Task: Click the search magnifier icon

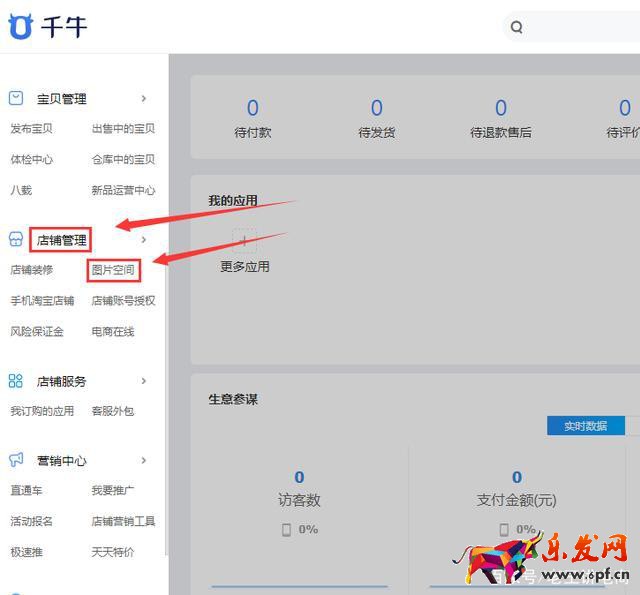Action: (x=517, y=28)
